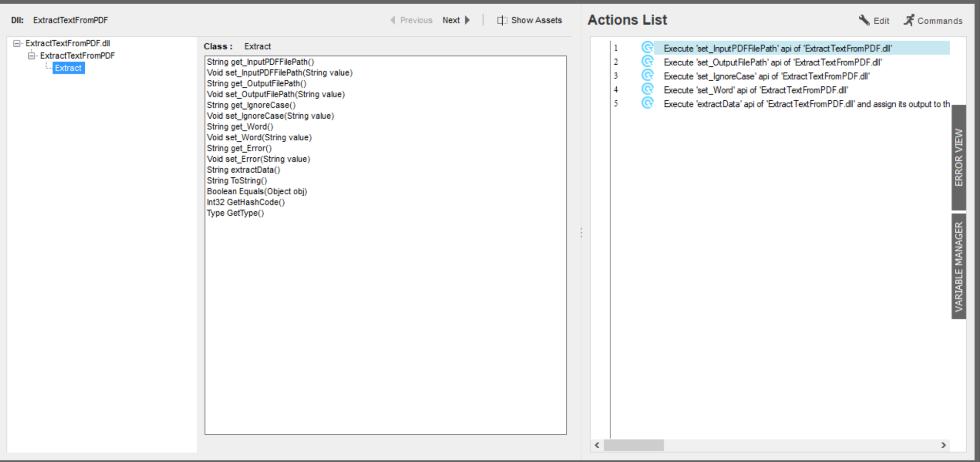The height and width of the screenshot is (462, 980).
Task: Collapse the ExtractTextFromPDF namespace node
Action: point(31,56)
